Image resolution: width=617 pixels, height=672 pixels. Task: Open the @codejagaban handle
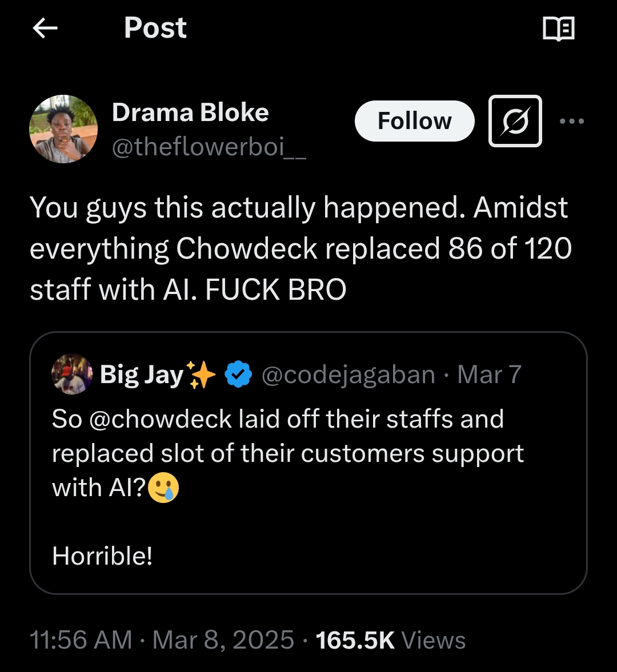348,375
